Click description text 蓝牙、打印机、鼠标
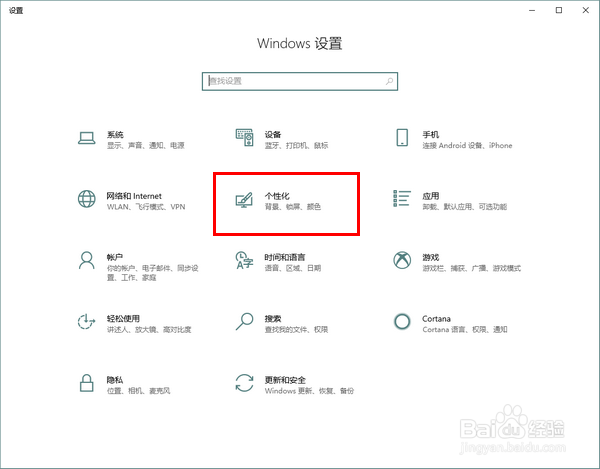Screen dimensions: 600x469 (296, 145)
